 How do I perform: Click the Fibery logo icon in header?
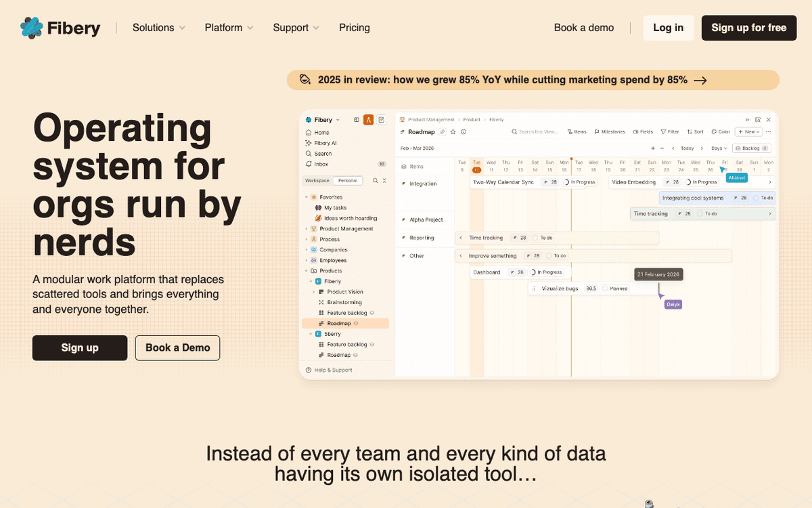[x=31, y=28]
